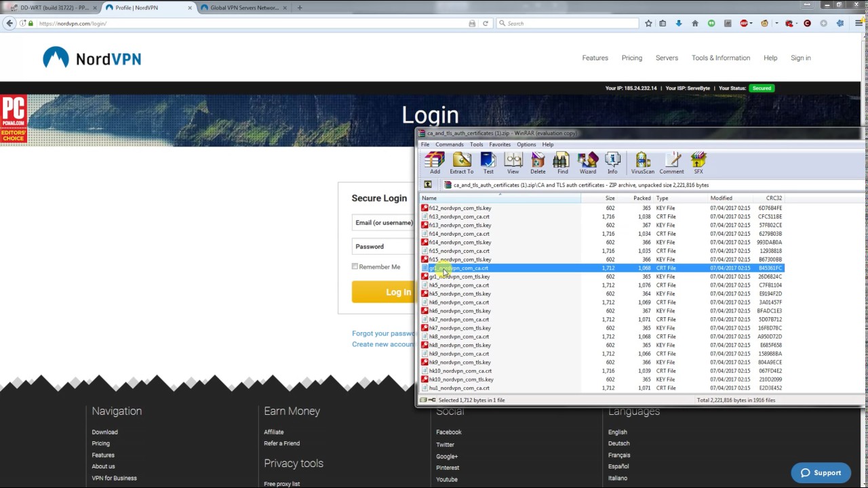Click the red C extension icon
868x488 pixels.
click(x=807, y=23)
